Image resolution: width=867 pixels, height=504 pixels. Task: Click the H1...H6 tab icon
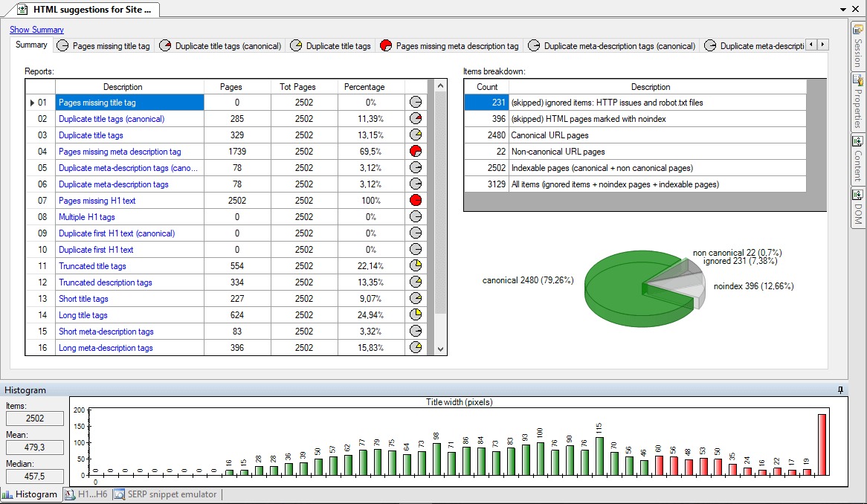(68, 494)
